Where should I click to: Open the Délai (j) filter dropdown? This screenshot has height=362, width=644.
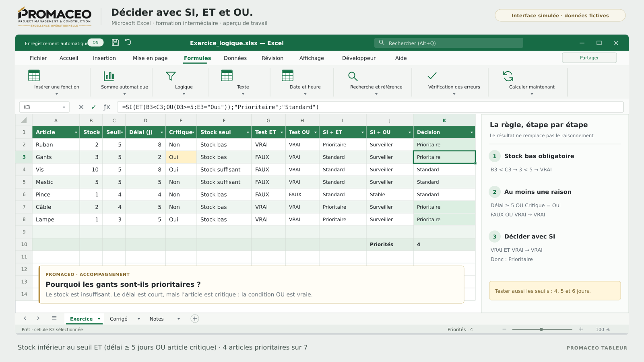(x=162, y=132)
